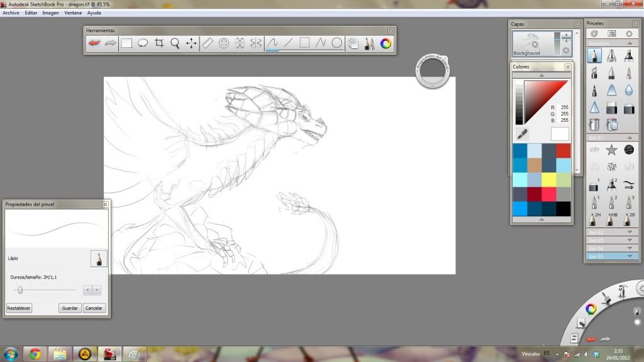Decrease brush size with left stepper arrow
Screen dimensions: 644x362
pos(87,290)
